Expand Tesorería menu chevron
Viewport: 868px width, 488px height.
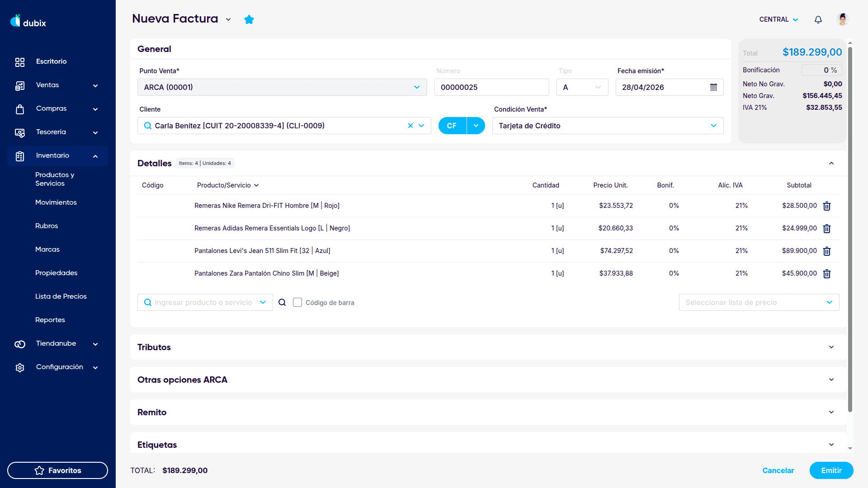[95, 132]
